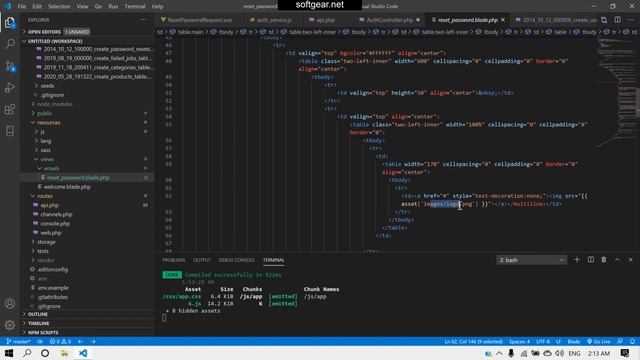Switch to the Debug Console tab

(236, 260)
